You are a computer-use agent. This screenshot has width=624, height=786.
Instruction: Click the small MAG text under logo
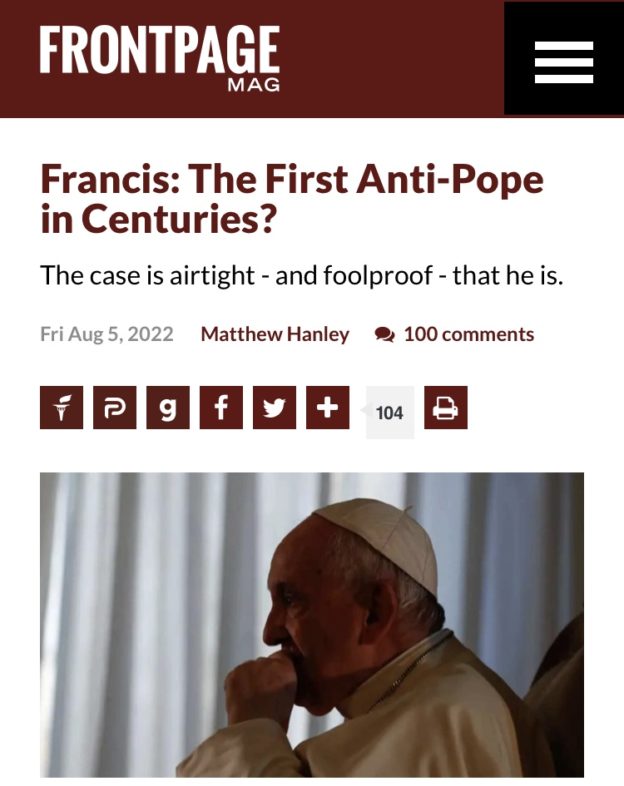pos(254,85)
